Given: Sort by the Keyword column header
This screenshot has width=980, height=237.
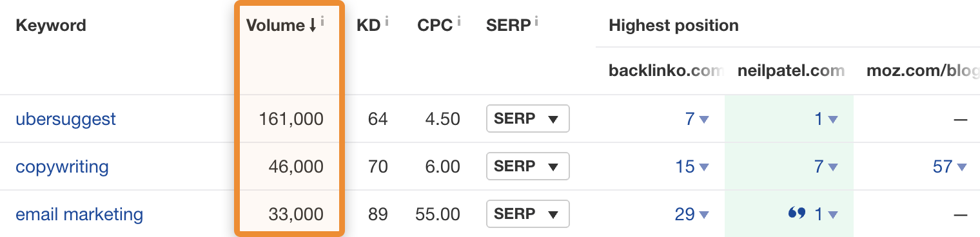Looking at the screenshot, I should tap(51, 26).
